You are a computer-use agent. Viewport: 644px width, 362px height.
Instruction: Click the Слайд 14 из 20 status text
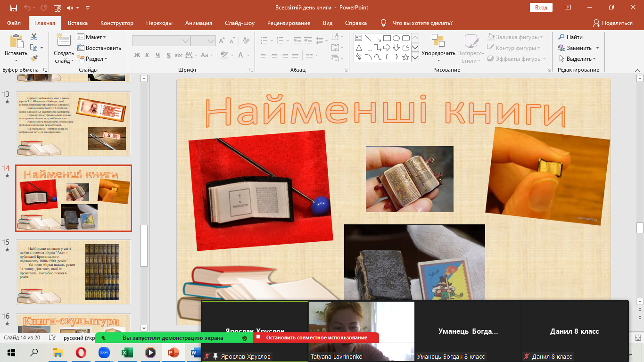(x=23, y=338)
